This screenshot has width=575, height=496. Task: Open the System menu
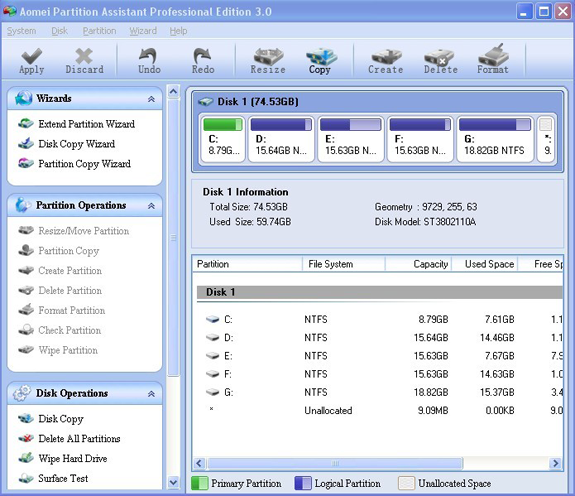pyautogui.click(x=22, y=31)
